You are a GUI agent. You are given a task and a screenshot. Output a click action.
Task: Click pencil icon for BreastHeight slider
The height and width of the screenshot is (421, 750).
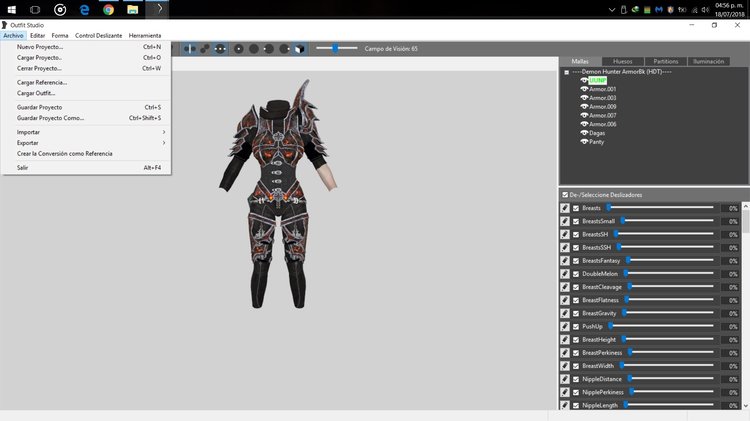pyautogui.click(x=565, y=340)
